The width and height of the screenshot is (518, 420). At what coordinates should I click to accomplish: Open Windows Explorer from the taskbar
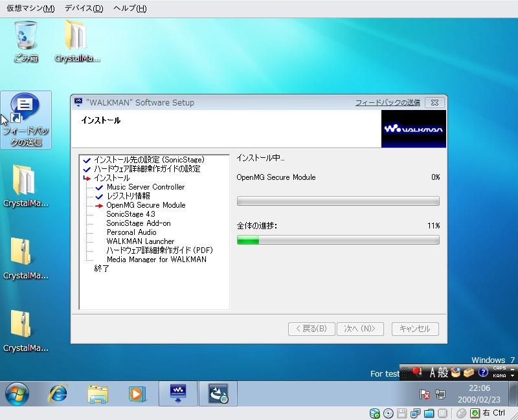(x=98, y=393)
